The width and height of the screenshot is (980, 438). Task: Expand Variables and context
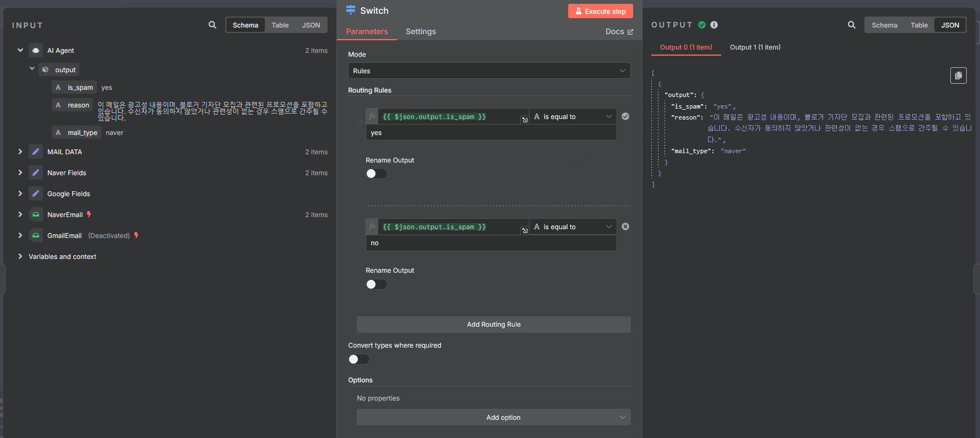(x=20, y=256)
